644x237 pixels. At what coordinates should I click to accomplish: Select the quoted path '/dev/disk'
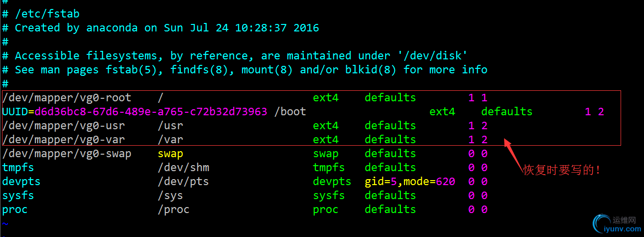pyautogui.click(x=433, y=56)
